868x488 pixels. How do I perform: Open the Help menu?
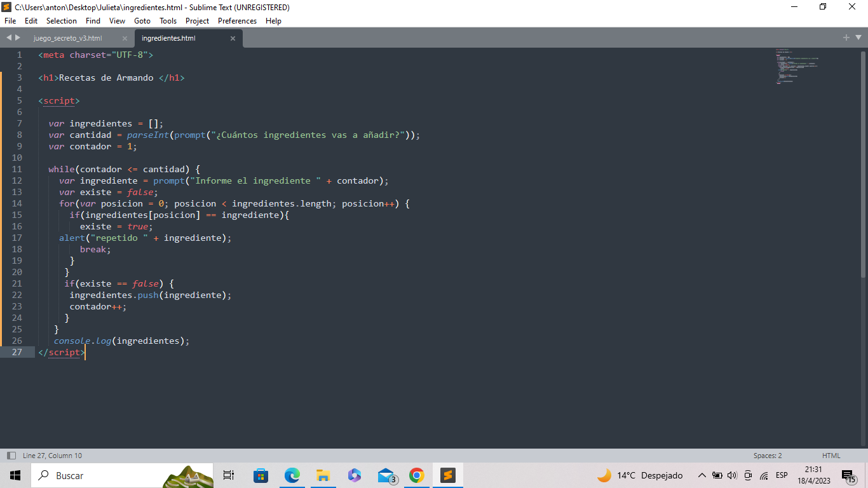point(273,21)
